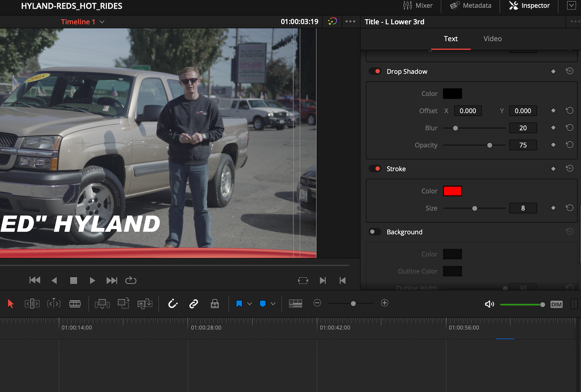Open the Timeline 1 dropdown
Viewport: 581px width, 392px height.
pos(102,22)
